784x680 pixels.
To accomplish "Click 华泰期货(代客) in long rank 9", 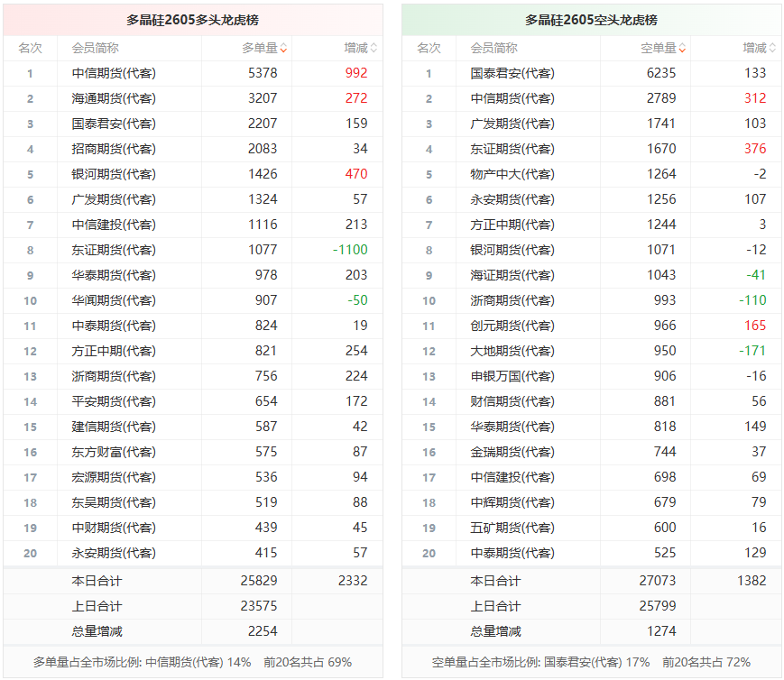I will pos(114,275).
